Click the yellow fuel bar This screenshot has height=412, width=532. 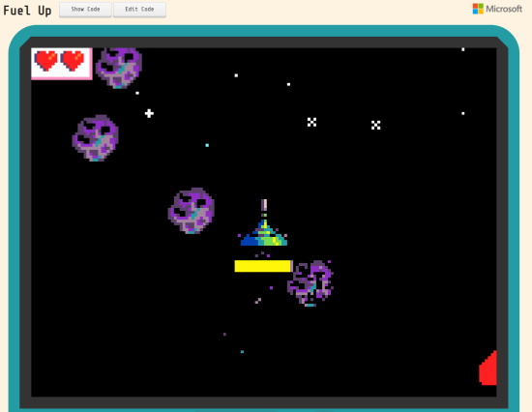pyautogui.click(x=263, y=266)
